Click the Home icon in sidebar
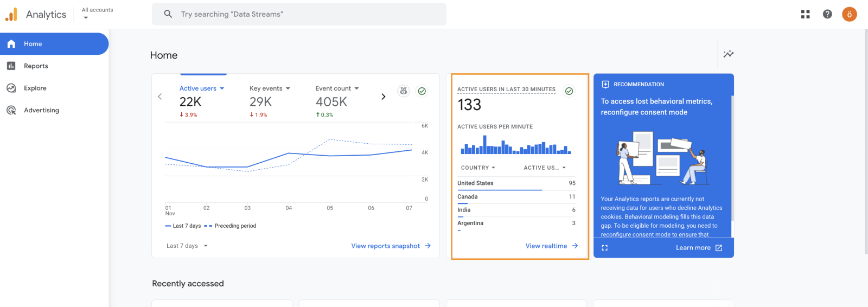 [x=11, y=44]
